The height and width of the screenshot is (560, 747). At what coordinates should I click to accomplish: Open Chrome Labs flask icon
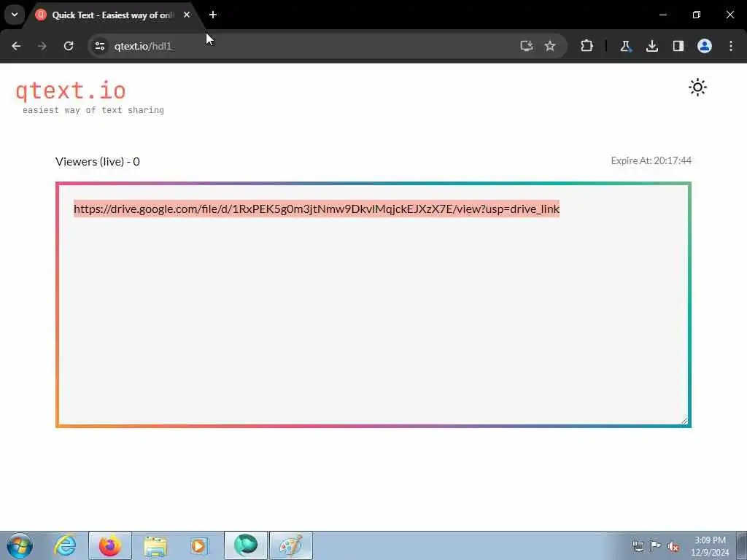point(625,46)
